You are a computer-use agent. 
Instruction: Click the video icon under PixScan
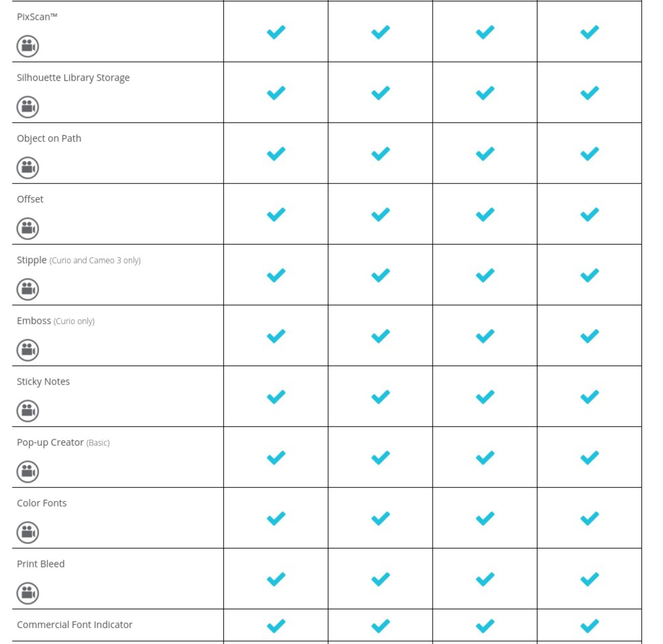(28, 46)
